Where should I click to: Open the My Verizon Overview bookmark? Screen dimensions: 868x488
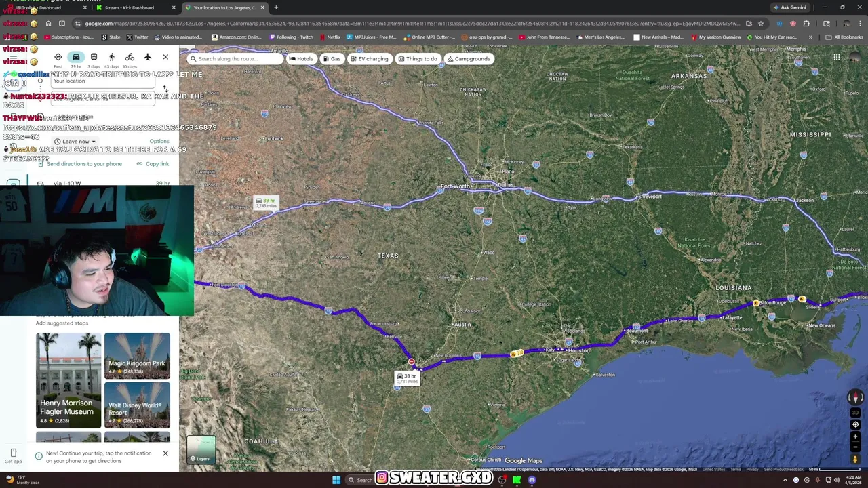coord(717,37)
